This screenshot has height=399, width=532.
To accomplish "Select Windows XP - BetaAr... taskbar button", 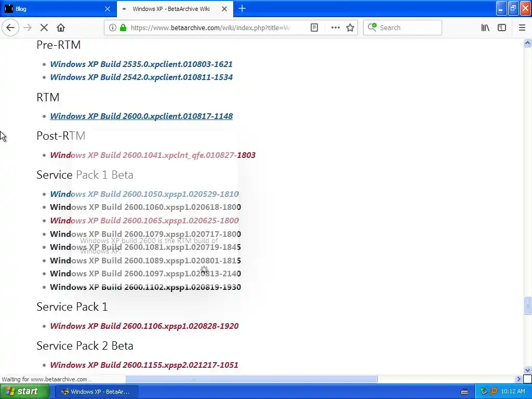I will coord(96,392).
